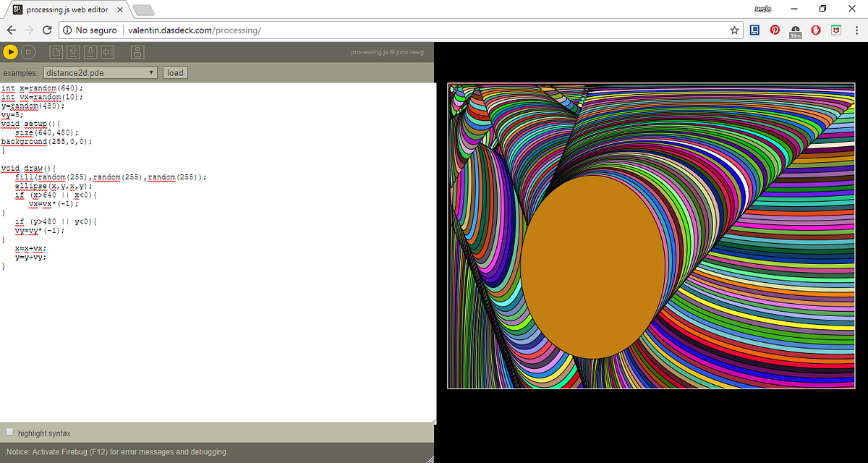The width and height of the screenshot is (868, 463).
Task: Stop the running sketch
Action: pyautogui.click(x=27, y=51)
